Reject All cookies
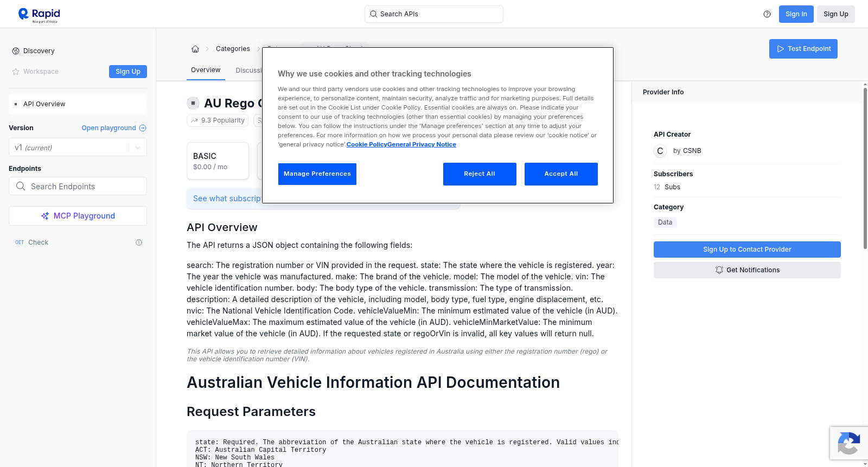 pyautogui.click(x=480, y=174)
